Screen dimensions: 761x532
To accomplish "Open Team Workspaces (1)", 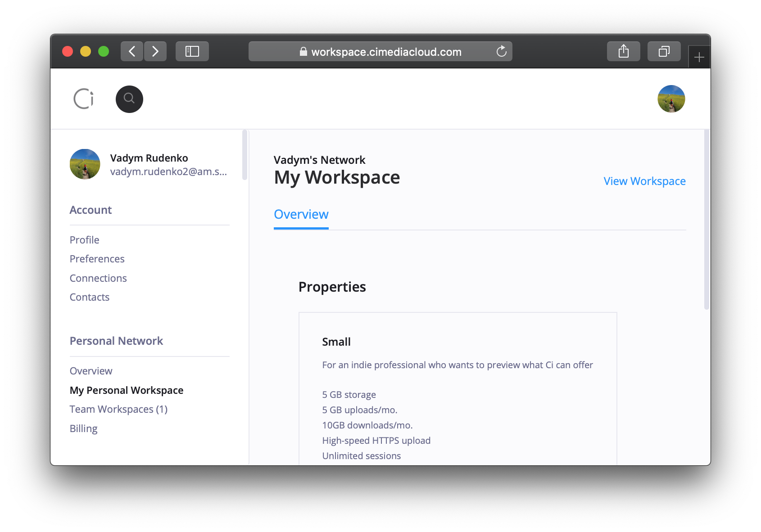I will pyautogui.click(x=118, y=409).
